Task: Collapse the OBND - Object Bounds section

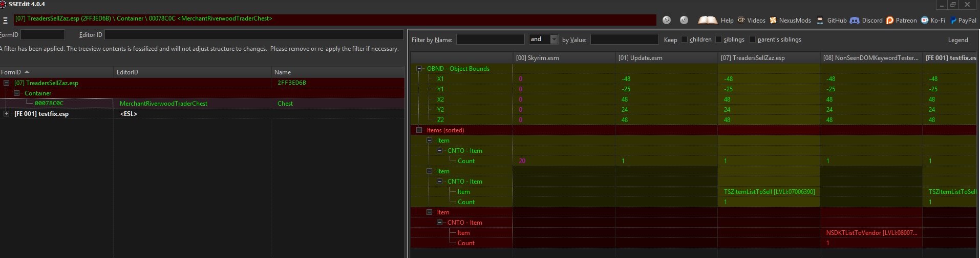Action: tap(419, 68)
